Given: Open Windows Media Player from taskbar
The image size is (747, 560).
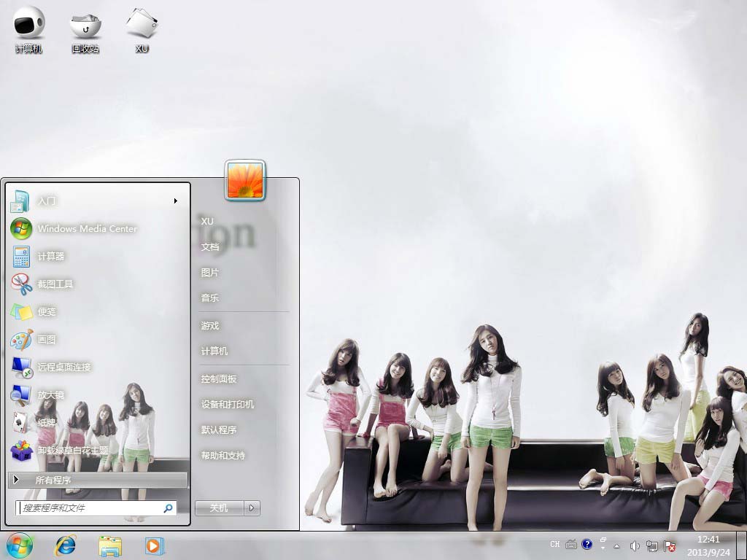Looking at the screenshot, I should 154,545.
